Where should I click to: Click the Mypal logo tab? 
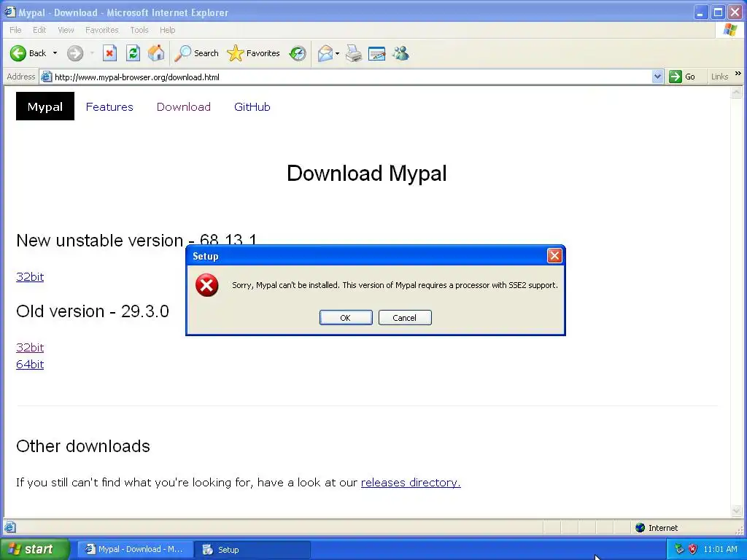pos(45,106)
